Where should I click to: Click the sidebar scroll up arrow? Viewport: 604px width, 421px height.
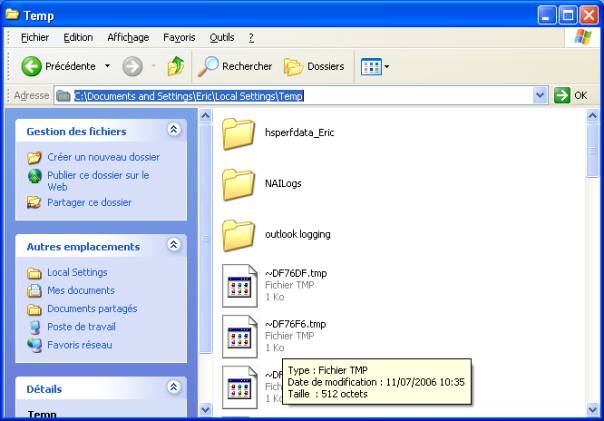(205, 116)
